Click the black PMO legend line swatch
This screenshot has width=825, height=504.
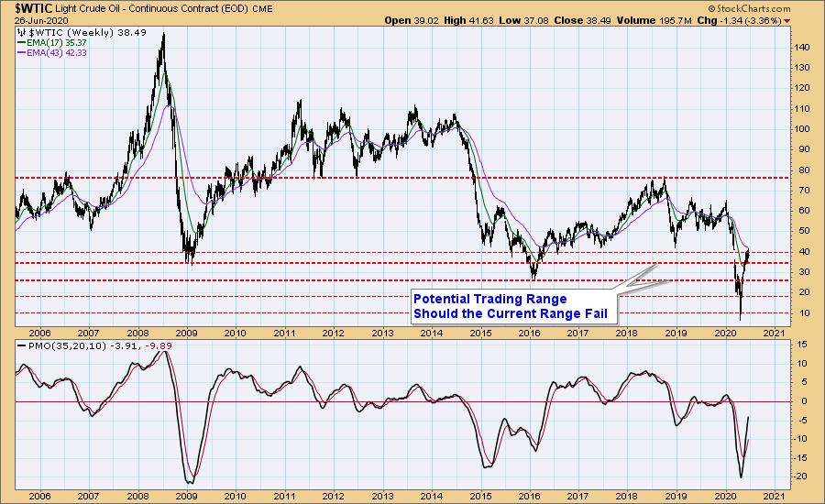[x=22, y=346]
